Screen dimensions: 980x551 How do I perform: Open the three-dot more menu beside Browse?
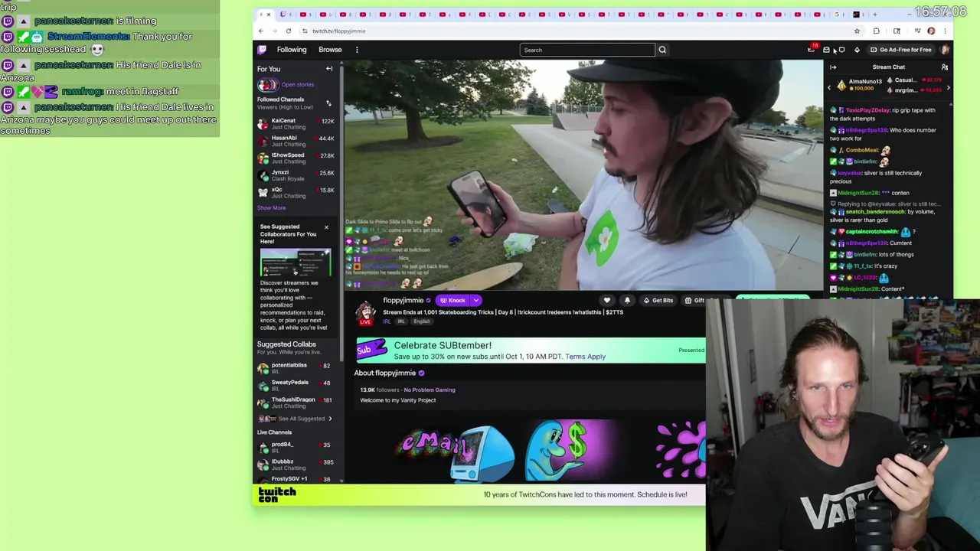[x=357, y=50]
